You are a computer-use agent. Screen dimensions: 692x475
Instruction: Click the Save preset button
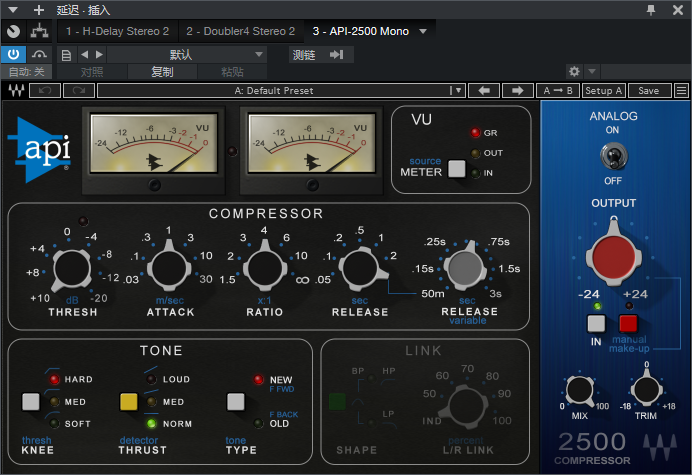649,90
